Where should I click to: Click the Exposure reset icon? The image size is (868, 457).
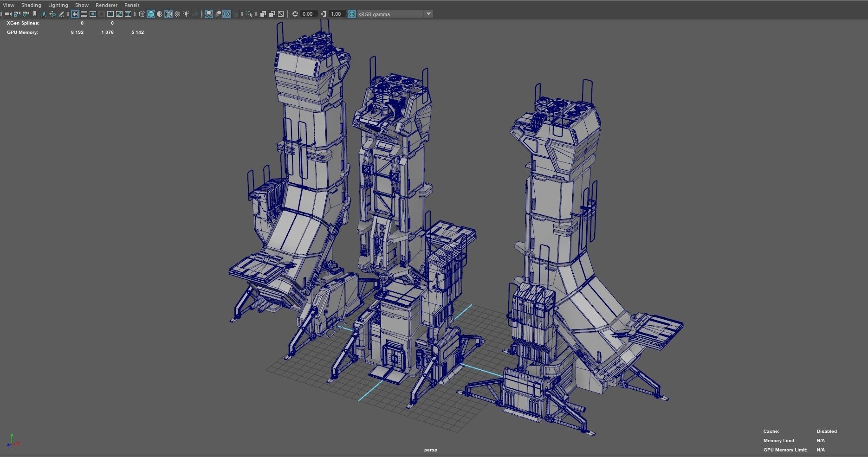click(295, 14)
